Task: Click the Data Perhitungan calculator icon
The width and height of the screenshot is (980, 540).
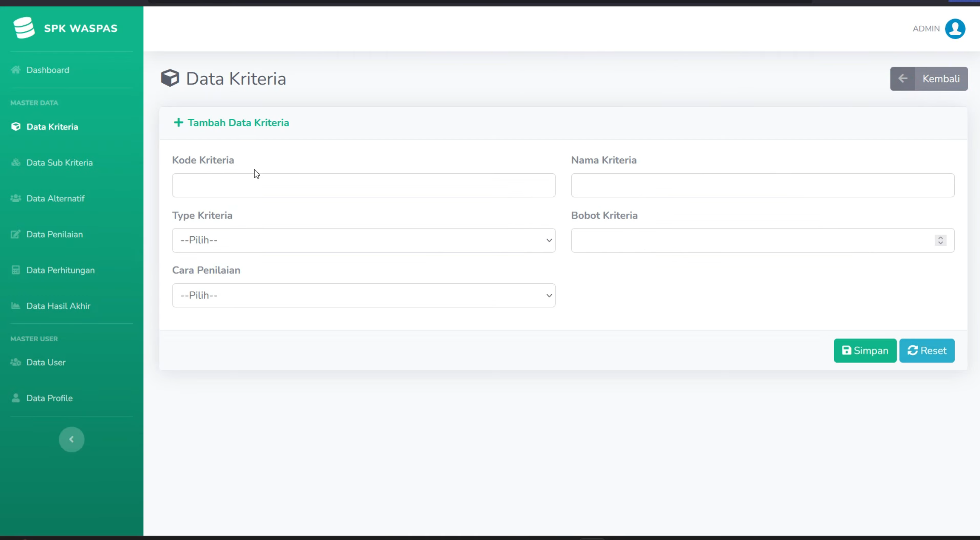Action: click(16, 270)
